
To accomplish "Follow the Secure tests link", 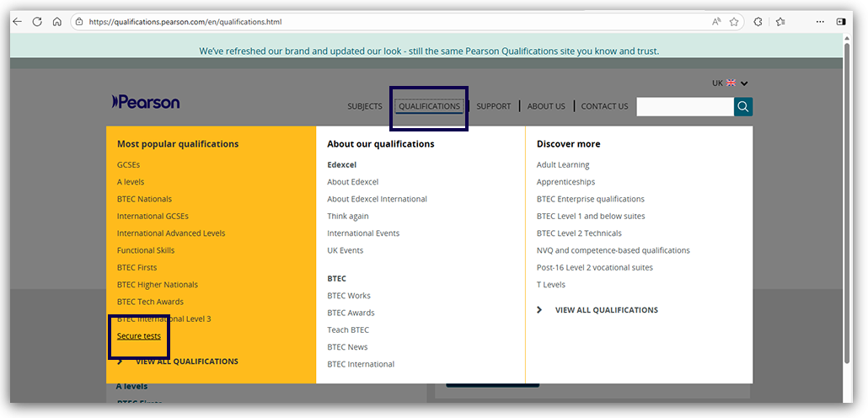I will tap(139, 336).
